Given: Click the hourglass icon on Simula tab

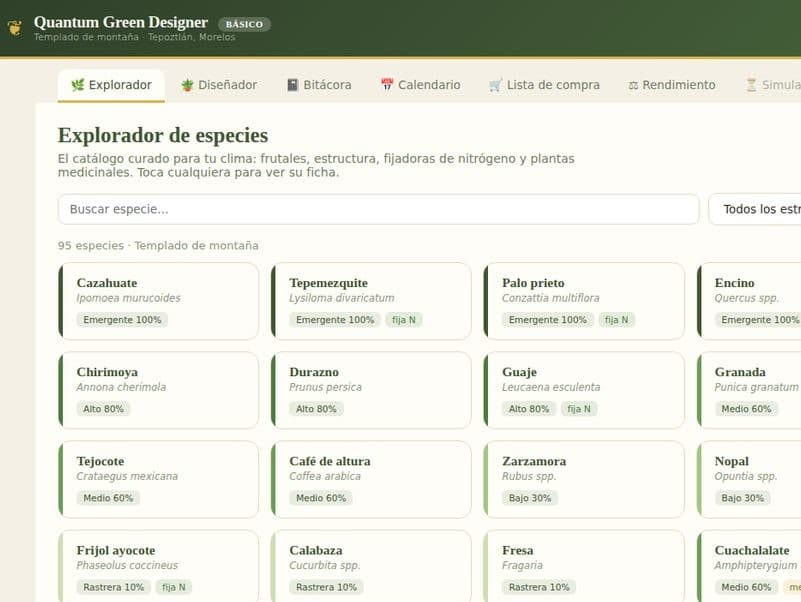Looking at the screenshot, I should pos(751,85).
